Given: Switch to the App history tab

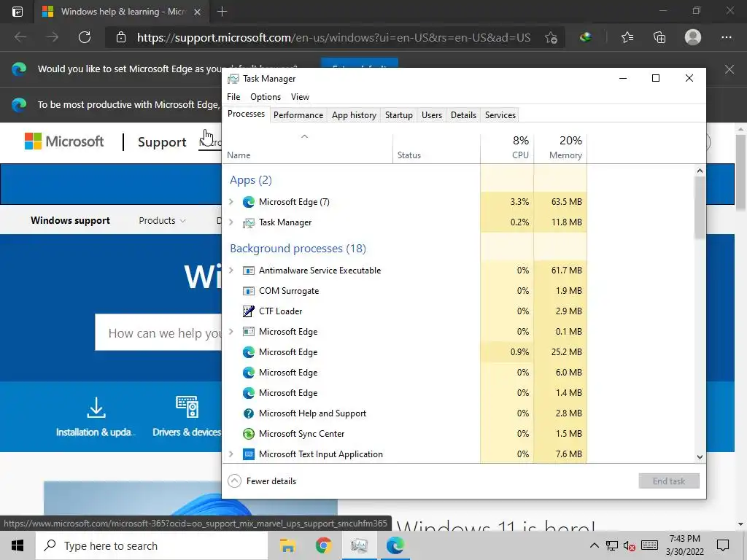Looking at the screenshot, I should [354, 115].
